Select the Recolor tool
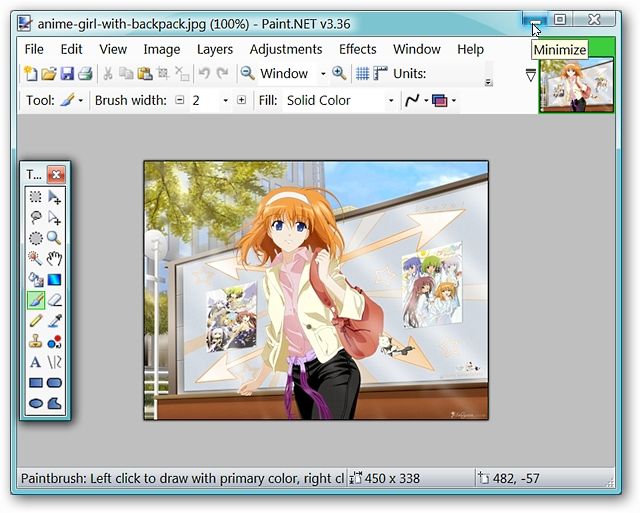 pos(54,342)
